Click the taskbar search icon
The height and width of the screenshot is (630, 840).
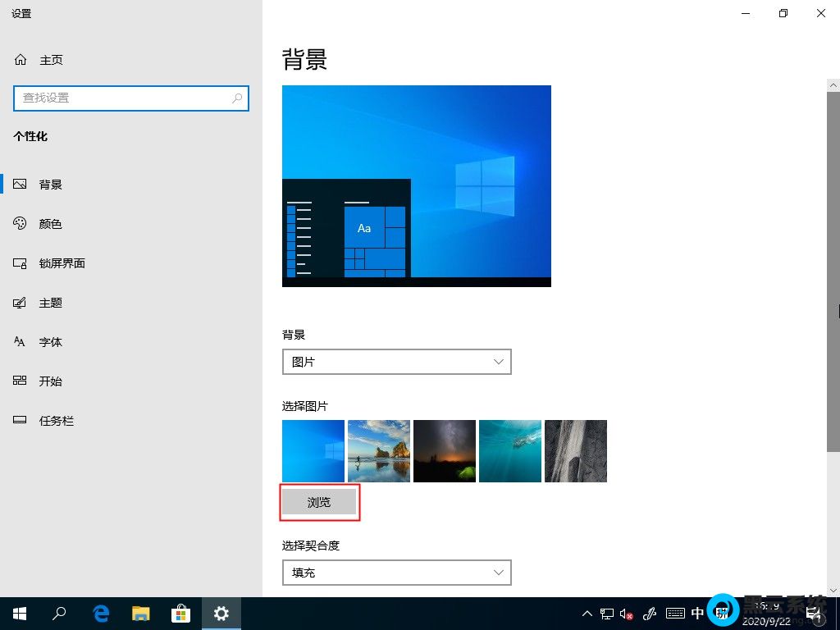(x=58, y=613)
